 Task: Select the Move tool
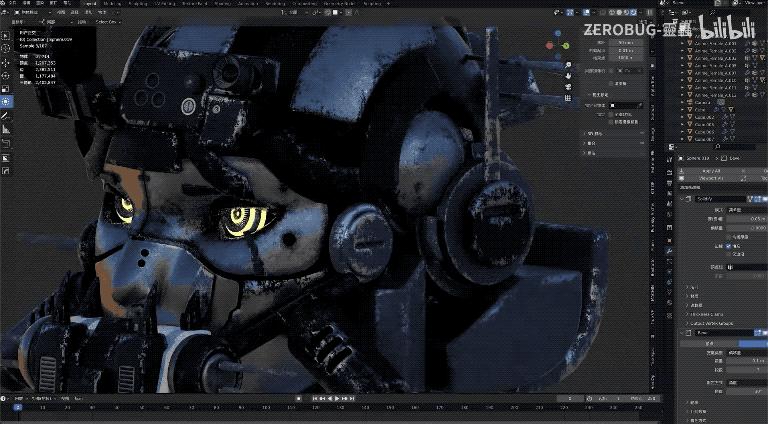coord(6,63)
